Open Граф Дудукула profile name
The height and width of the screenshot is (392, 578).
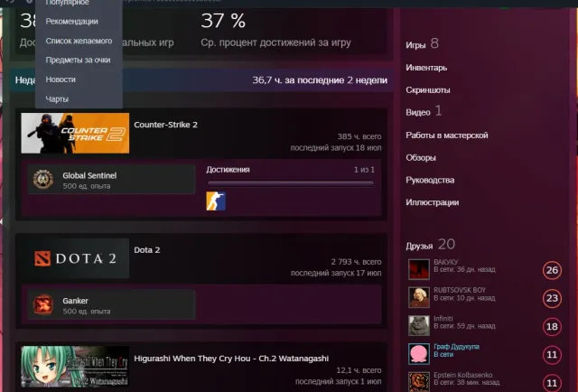coord(456,347)
